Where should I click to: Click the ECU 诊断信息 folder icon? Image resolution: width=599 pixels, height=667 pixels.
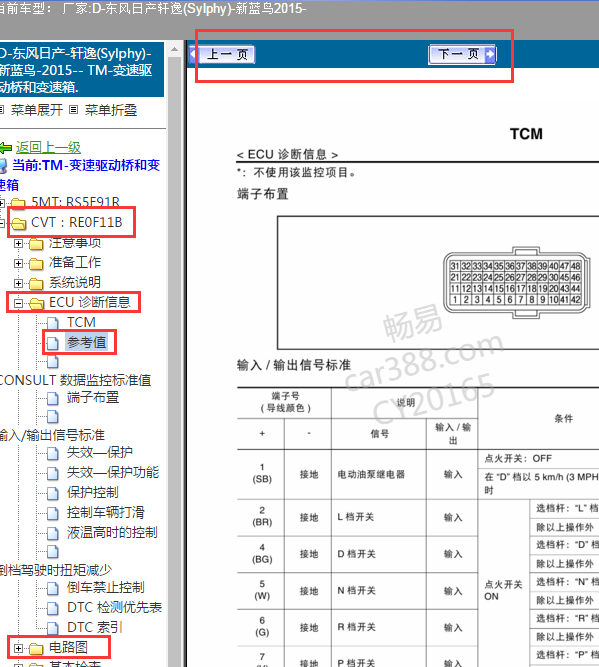pos(36,303)
